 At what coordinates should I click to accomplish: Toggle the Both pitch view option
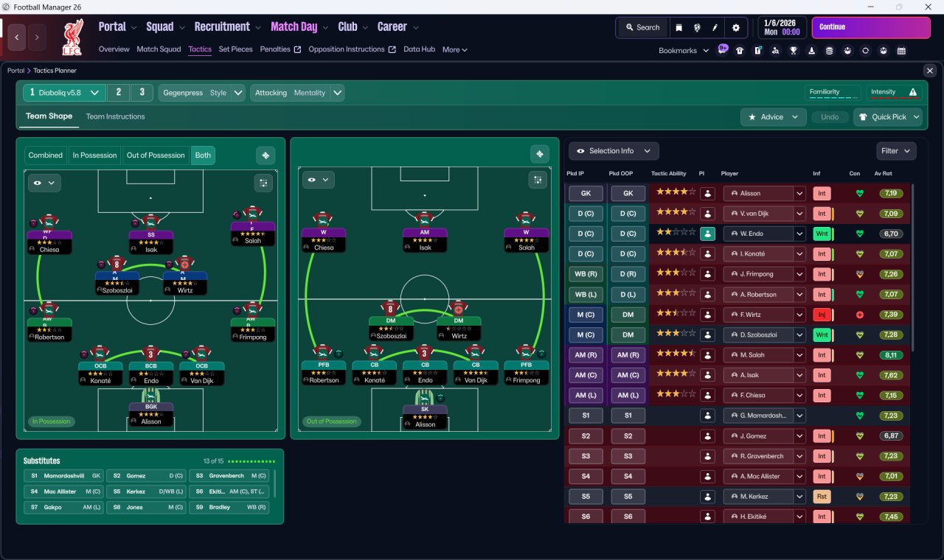coord(203,155)
